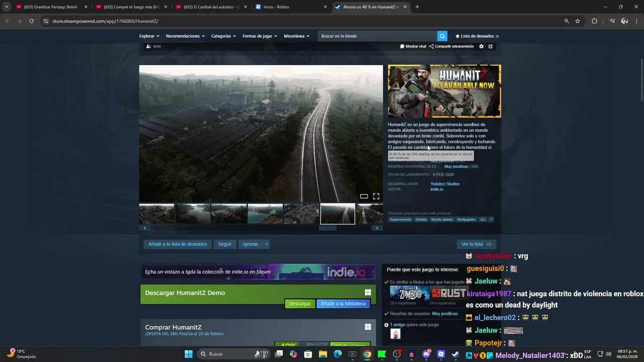Go back with Chrome's back arrow
Viewport: 644px width, 362px height.
7,21
